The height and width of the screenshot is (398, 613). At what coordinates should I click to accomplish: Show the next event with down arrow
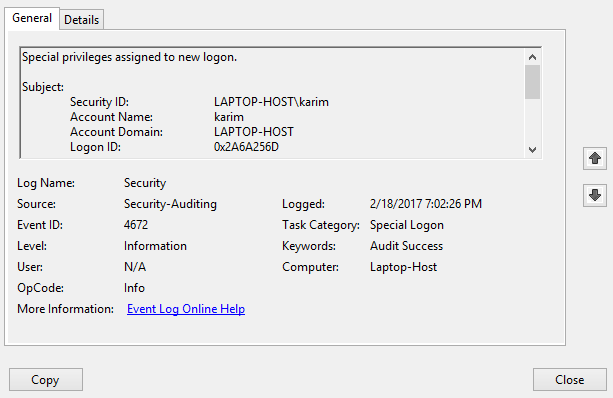point(595,195)
